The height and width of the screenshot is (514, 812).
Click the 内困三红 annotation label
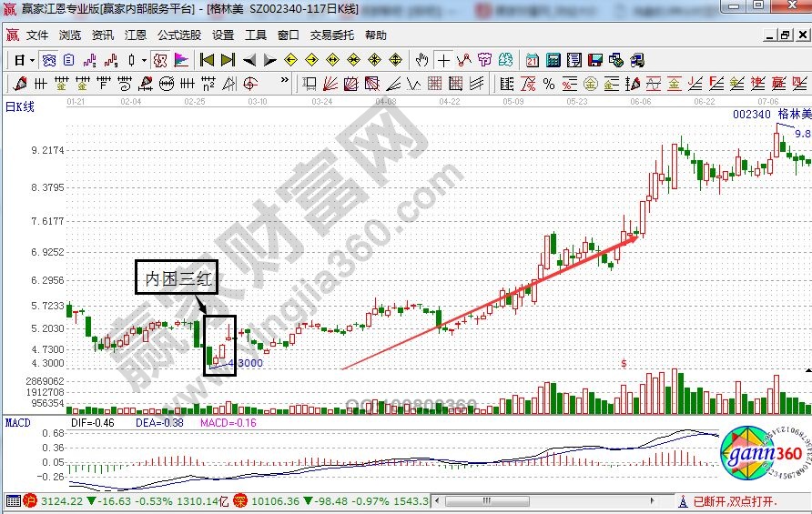click(178, 279)
